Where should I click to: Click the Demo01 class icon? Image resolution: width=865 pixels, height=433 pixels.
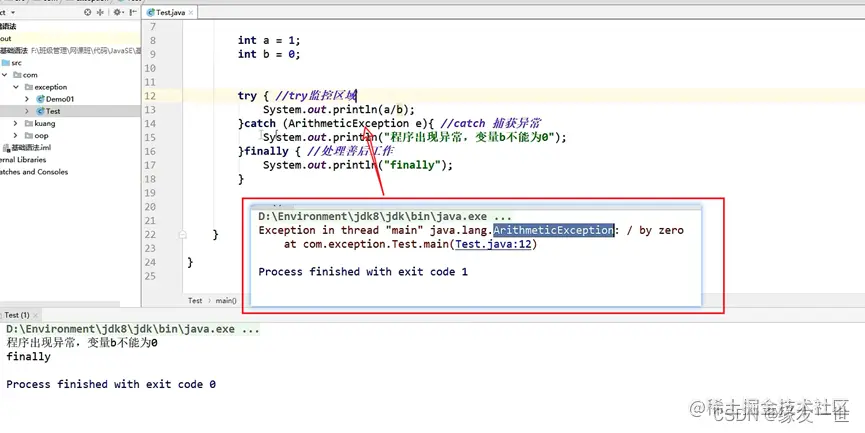tap(40, 99)
